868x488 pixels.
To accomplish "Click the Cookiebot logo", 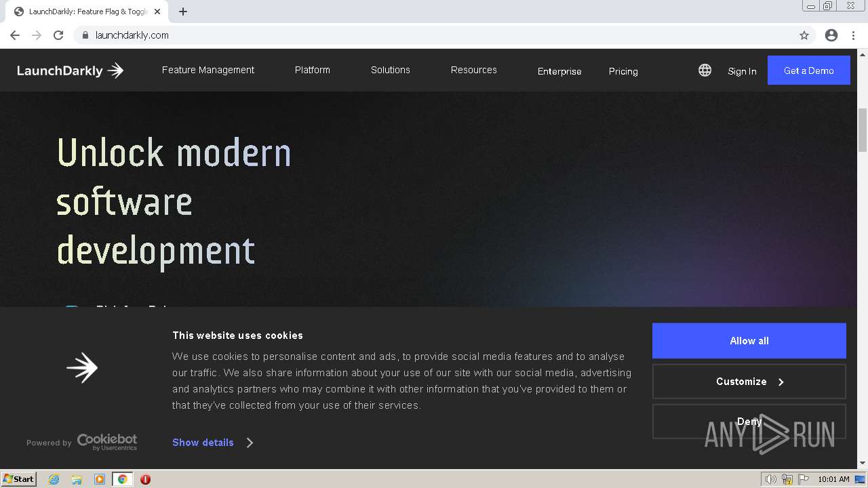I will pyautogui.click(x=106, y=442).
